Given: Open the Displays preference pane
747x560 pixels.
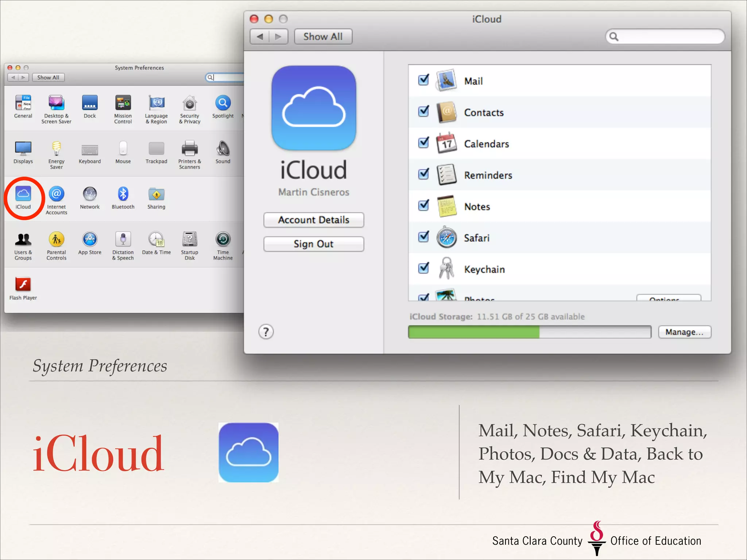Looking at the screenshot, I should (x=23, y=152).
